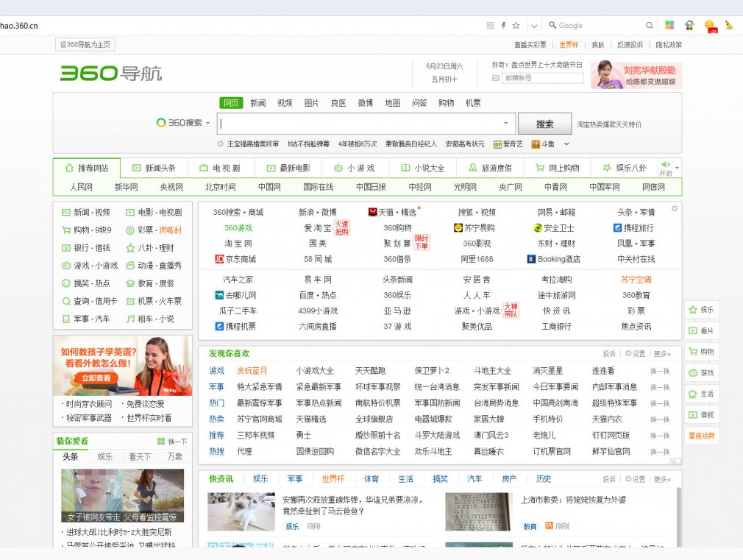Expand search suggestions arrow in search box
The height and width of the screenshot is (560, 743).
coord(505,124)
